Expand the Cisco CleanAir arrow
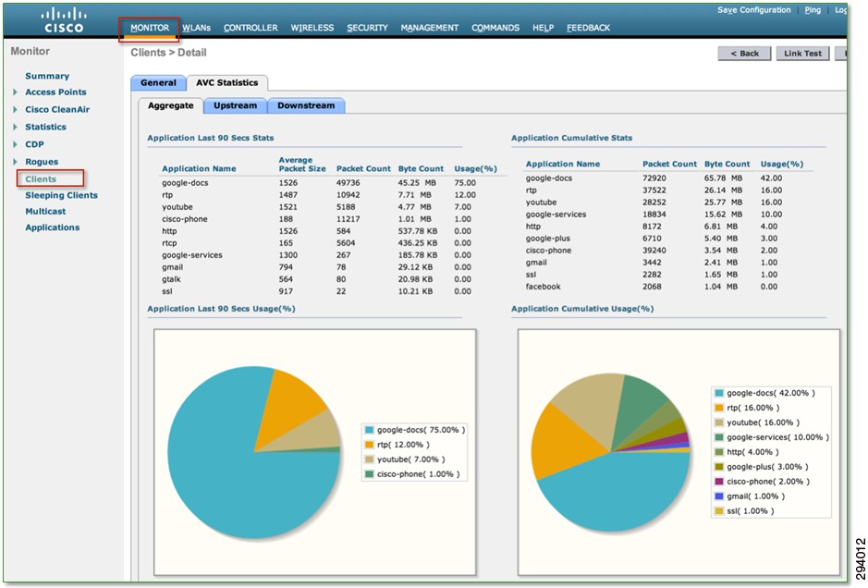 click(x=15, y=110)
